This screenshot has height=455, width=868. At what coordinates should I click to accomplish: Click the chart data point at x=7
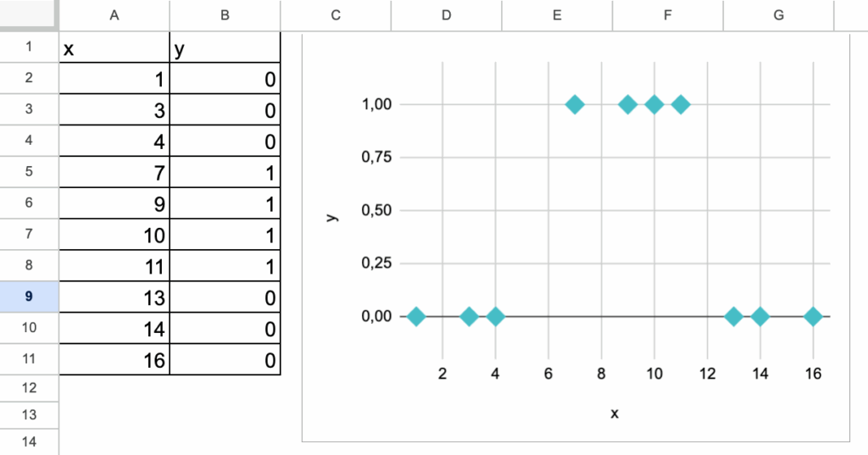pyautogui.click(x=575, y=104)
